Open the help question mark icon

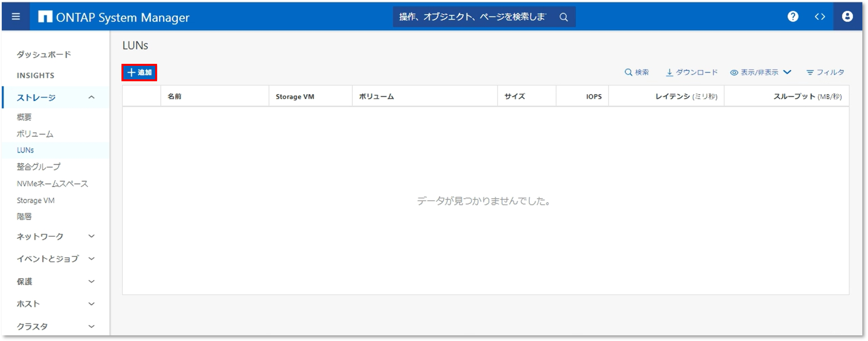tap(793, 16)
